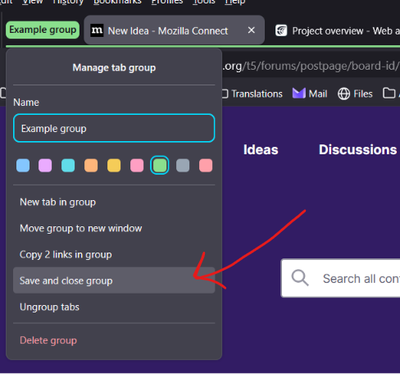Select the orange group color swatch
This screenshot has height=374, width=400.
[91, 165]
